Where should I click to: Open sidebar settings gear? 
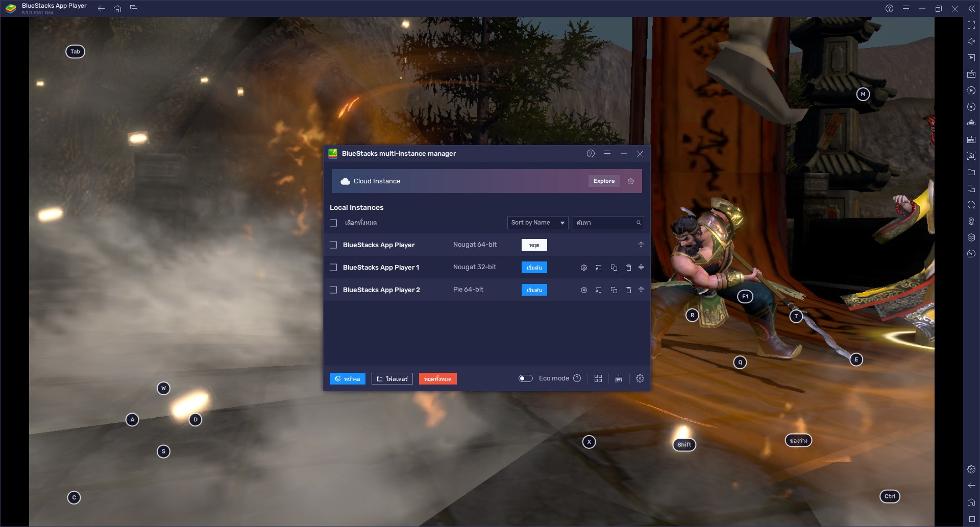click(x=971, y=469)
